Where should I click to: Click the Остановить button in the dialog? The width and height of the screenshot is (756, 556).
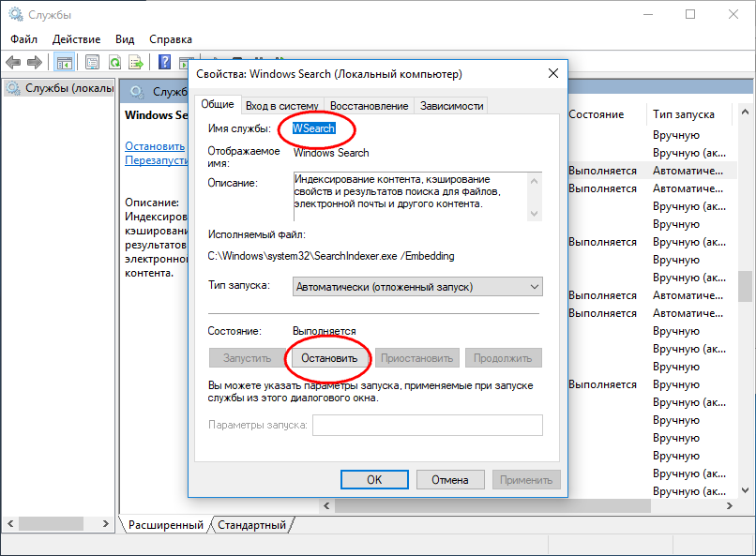[329, 358]
